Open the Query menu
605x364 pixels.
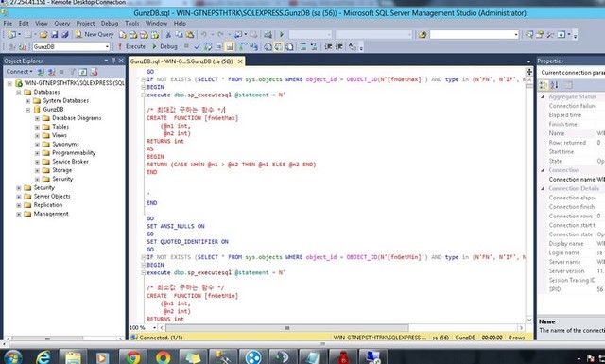[x=61, y=23]
